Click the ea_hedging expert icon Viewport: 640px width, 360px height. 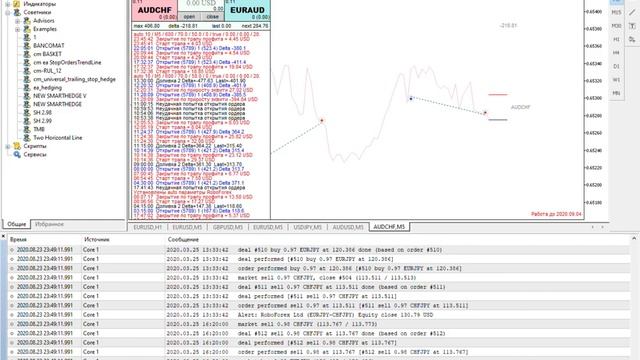[27, 87]
